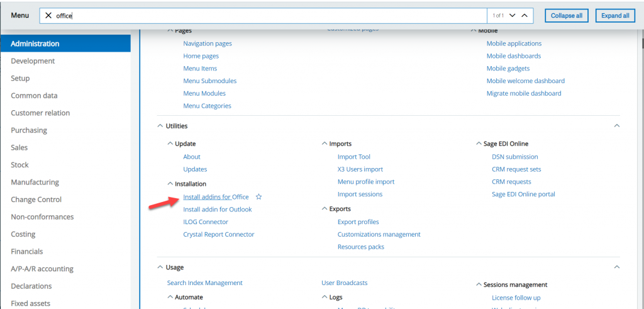This screenshot has height=309, width=644.
Task: Collapse the Sessions management subsection
Action: (479, 284)
